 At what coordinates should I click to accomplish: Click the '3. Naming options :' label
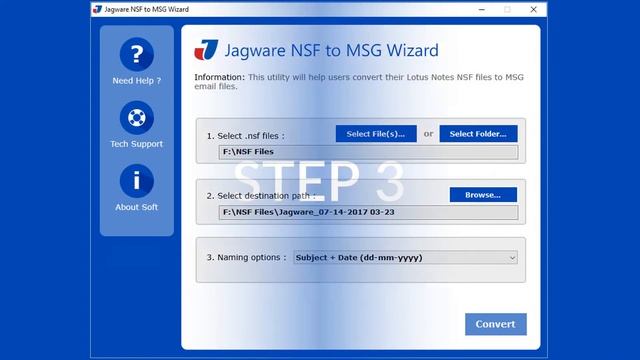coord(247,258)
